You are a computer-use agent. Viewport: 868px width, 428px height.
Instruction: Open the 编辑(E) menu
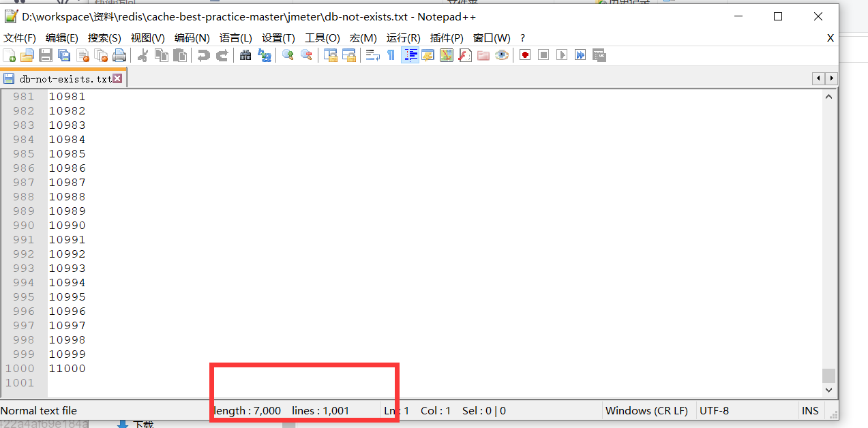[61, 38]
